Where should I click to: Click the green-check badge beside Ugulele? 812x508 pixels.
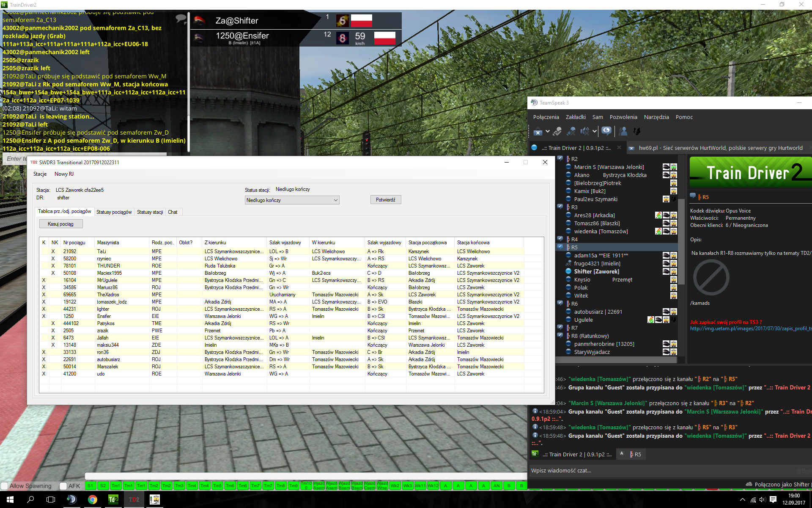click(x=651, y=320)
